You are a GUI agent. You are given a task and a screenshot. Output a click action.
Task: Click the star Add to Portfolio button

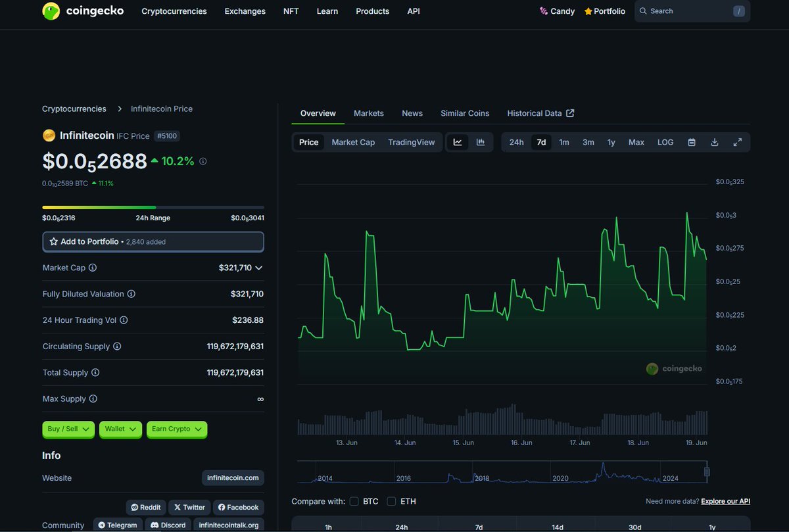(x=153, y=242)
